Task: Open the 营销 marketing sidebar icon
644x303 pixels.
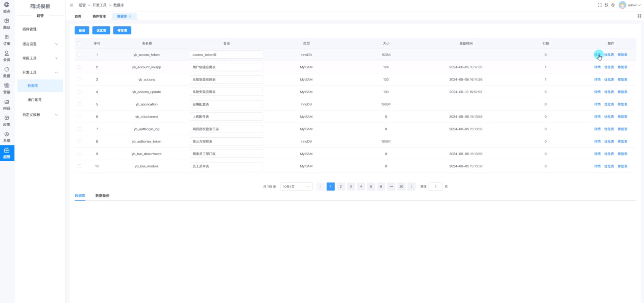Action: coord(7,88)
